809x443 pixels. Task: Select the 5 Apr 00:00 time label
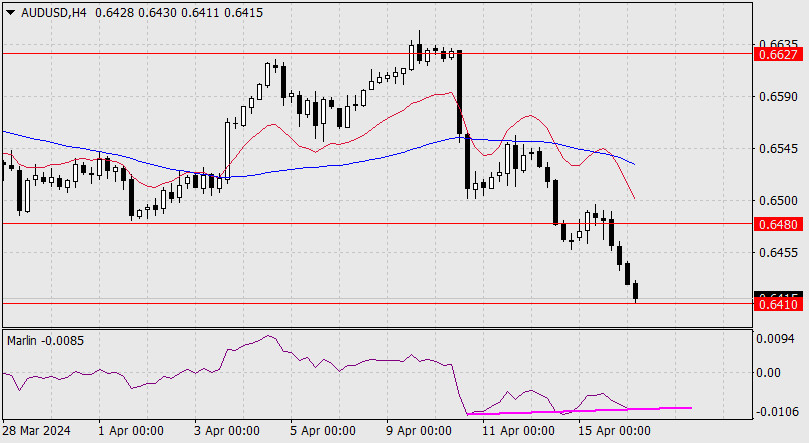tap(322, 431)
